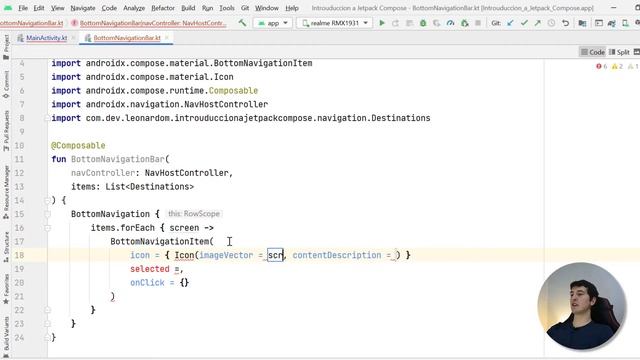Open the Structure tool window
This screenshot has width=640, height=360.
coord(6,247)
